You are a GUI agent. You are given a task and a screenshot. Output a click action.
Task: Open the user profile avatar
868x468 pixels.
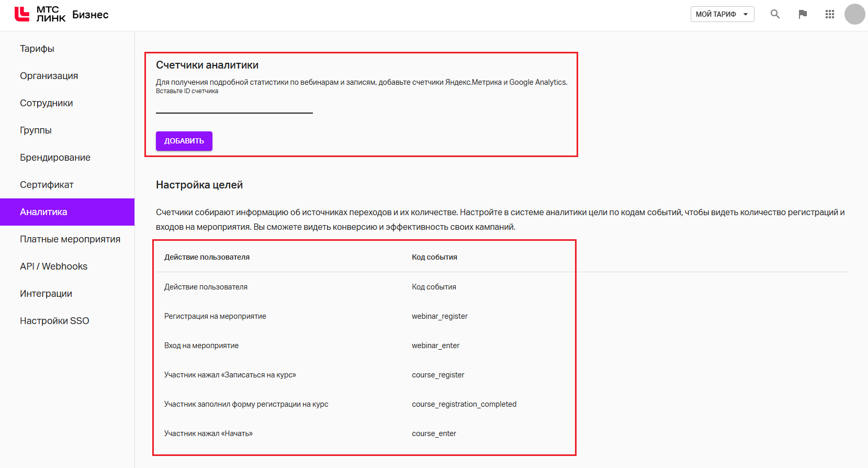[x=854, y=14]
